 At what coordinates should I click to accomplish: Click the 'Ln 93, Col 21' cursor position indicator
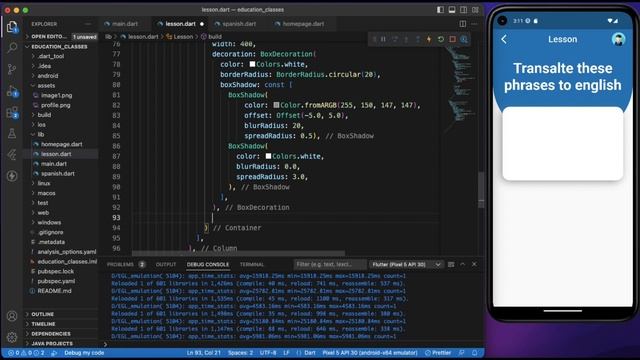pyautogui.click(x=204, y=353)
